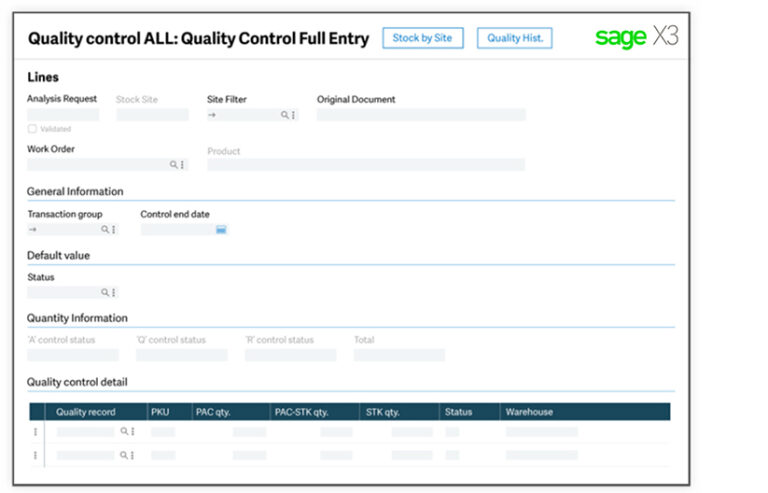Select the Warehouse column header

click(529, 412)
